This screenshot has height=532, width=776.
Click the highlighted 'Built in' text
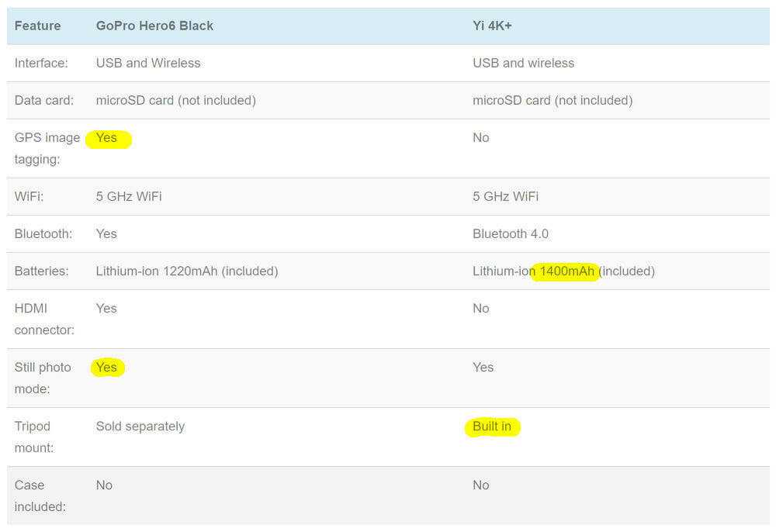pyautogui.click(x=492, y=427)
